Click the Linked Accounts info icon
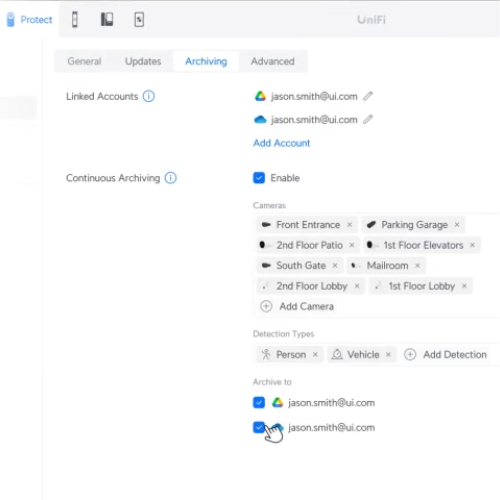500x500 pixels. 149,96
